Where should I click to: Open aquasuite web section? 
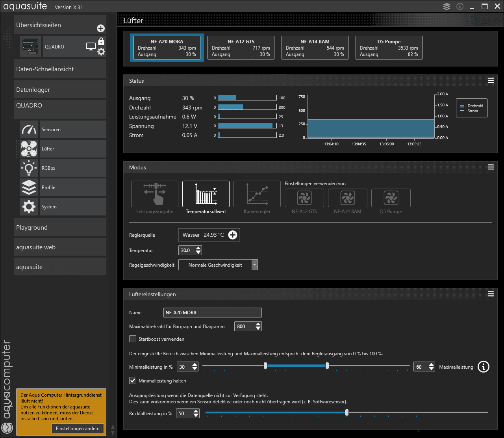(60, 247)
